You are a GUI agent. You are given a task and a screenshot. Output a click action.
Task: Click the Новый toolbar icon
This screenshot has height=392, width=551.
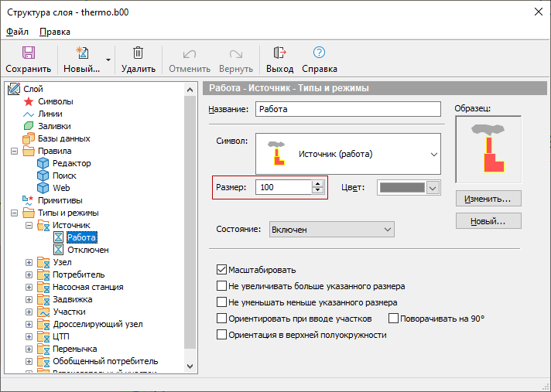(x=81, y=53)
